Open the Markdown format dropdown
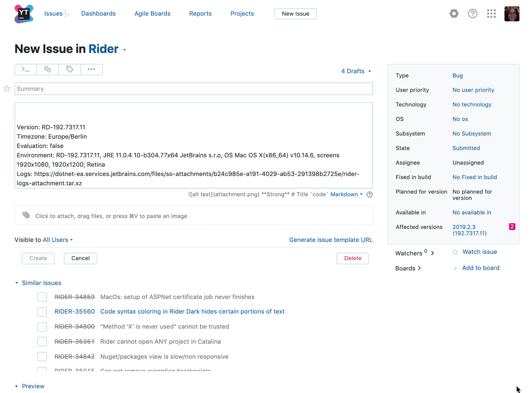This screenshot has width=532, height=393. tap(346, 194)
